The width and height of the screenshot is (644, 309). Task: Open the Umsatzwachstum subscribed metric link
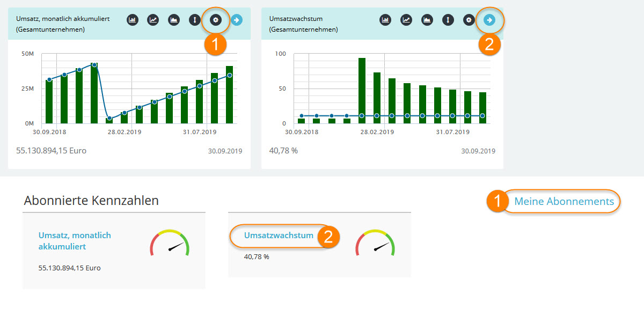(x=279, y=236)
